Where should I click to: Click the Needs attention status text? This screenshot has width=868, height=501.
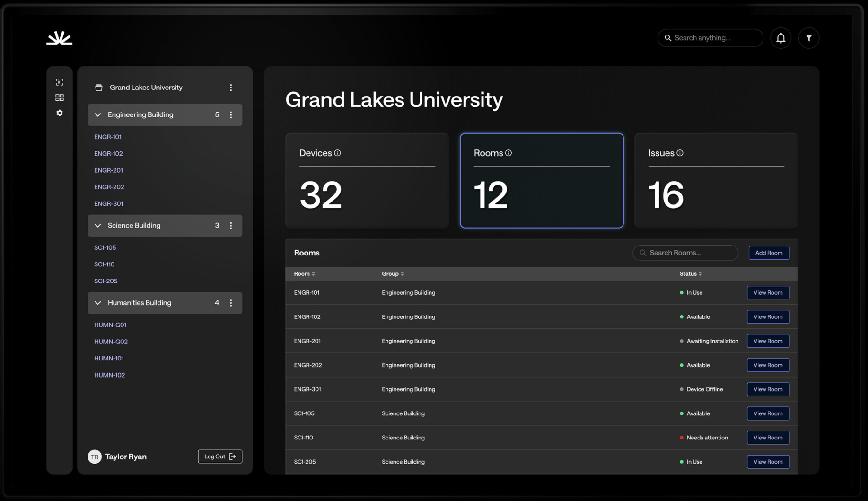click(707, 438)
